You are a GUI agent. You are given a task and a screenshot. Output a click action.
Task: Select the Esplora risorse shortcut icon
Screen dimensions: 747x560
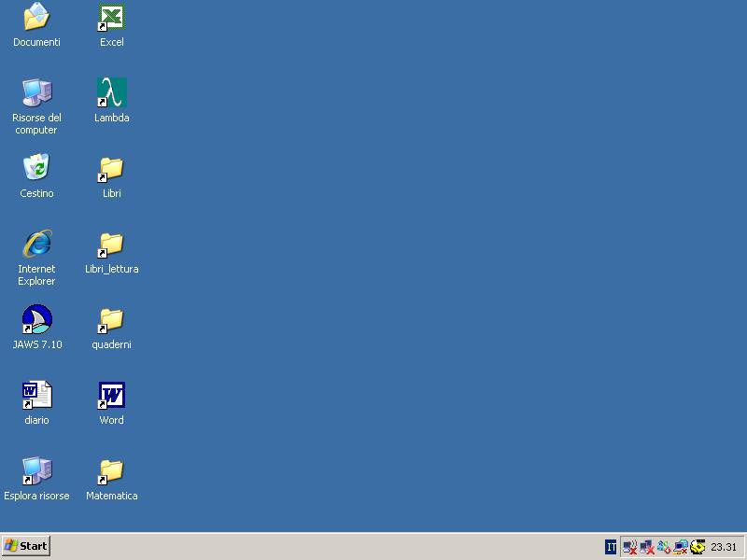click(x=36, y=470)
